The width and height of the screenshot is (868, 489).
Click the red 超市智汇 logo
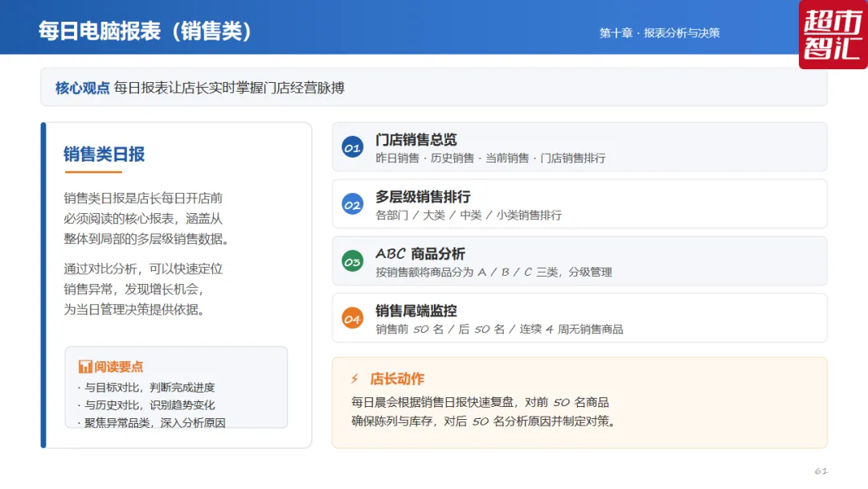833,35
